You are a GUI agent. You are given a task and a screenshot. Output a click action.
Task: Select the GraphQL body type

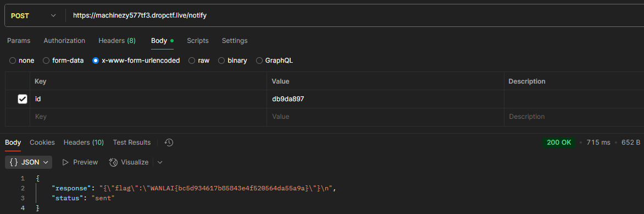click(274, 61)
